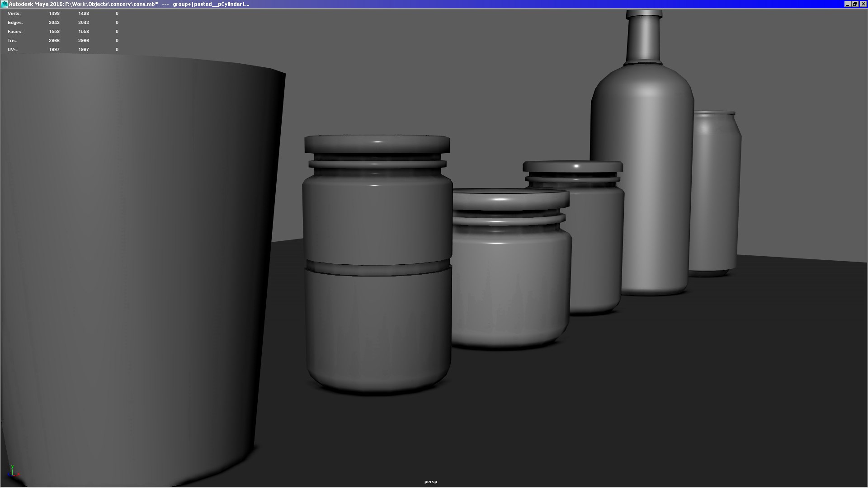Minimize the Maya window

coord(848,4)
